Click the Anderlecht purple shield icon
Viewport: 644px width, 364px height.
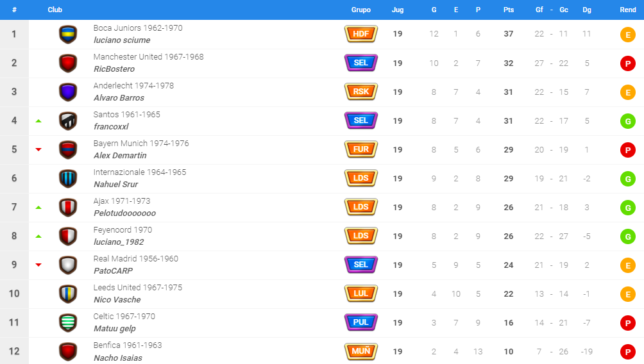(x=68, y=92)
